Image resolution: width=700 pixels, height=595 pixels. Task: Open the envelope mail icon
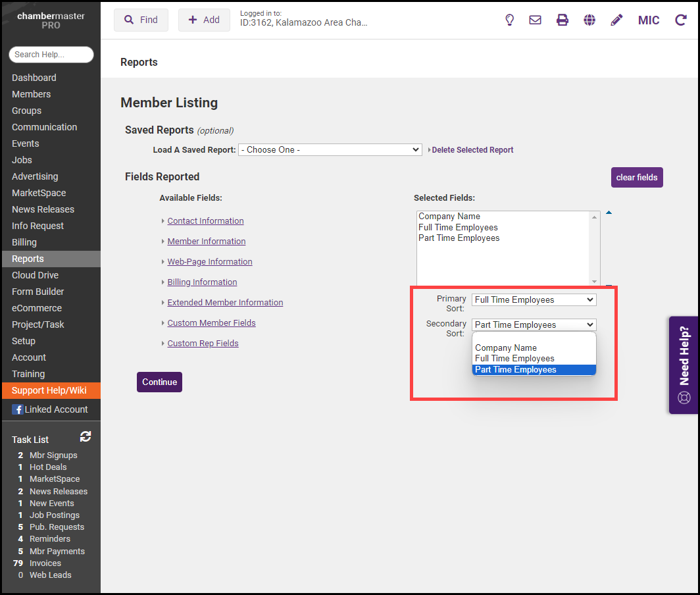(x=536, y=20)
